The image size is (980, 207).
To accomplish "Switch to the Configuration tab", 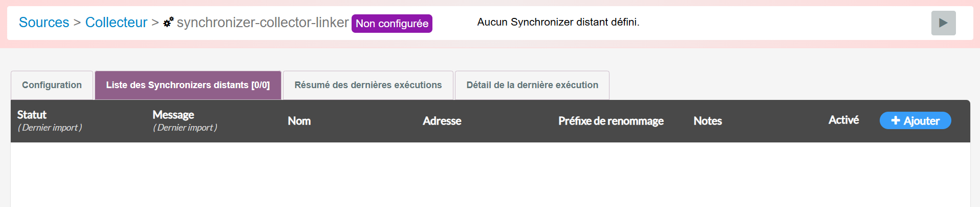I will point(52,85).
